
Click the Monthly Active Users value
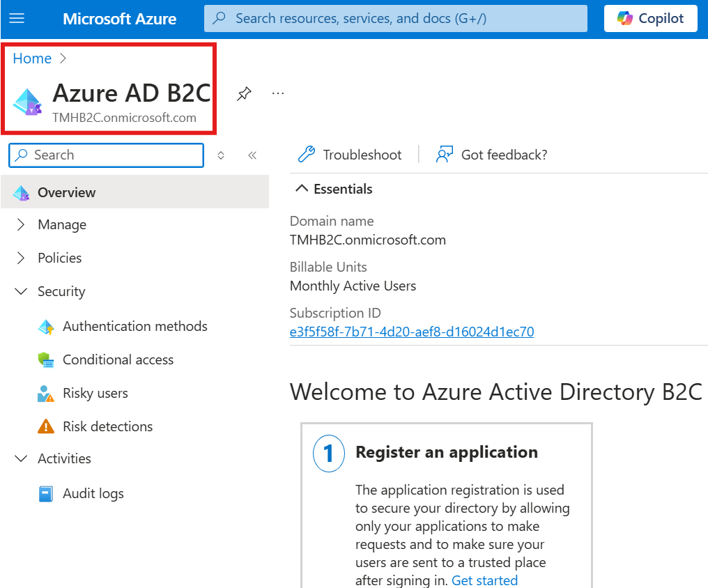pyautogui.click(x=353, y=286)
